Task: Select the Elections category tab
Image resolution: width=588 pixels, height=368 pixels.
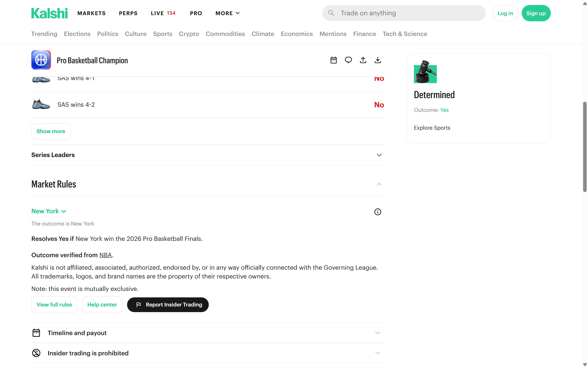Action: click(x=77, y=34)
